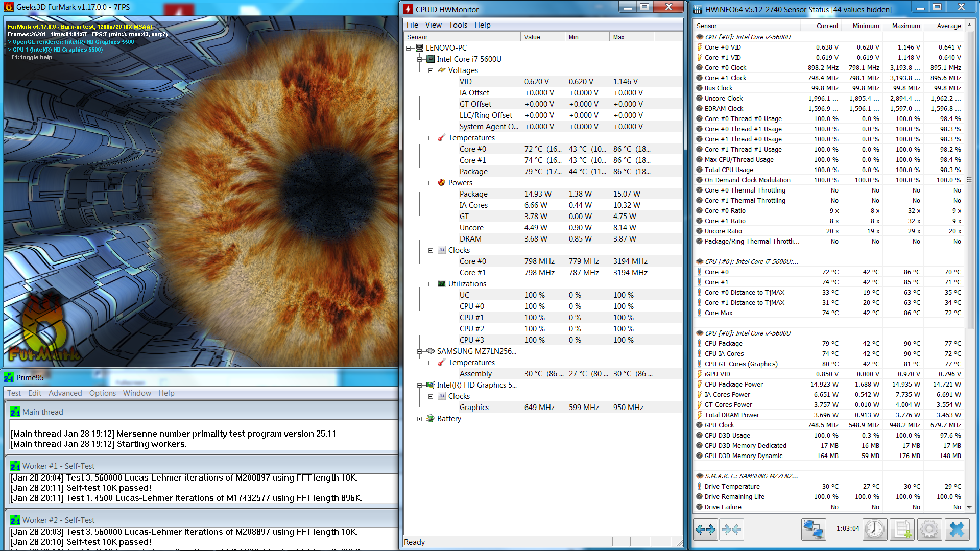Click the HWiNFO vertical scrollbar thumb
This screenshot has width=980, height=551.
click(x=969, y=180)
